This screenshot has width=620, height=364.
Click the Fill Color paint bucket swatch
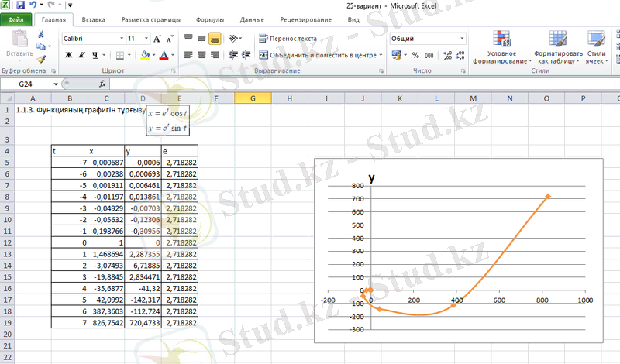coord(145,55)
